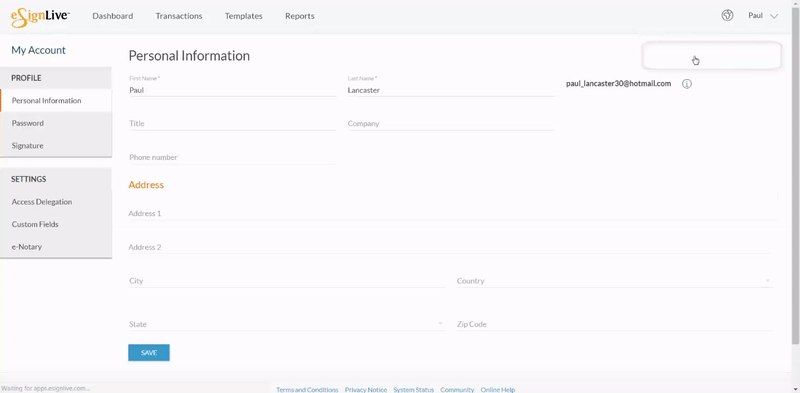
Task: Click the Address section heading
Action: click(x=146, y=185)
